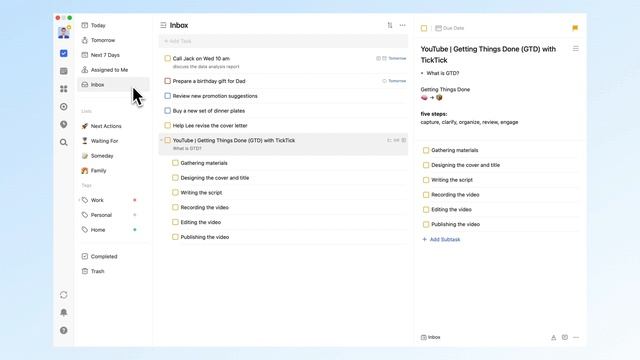Collapse subtasks of YouTube GTD task
640x360 pixels.
pos(161,140)
